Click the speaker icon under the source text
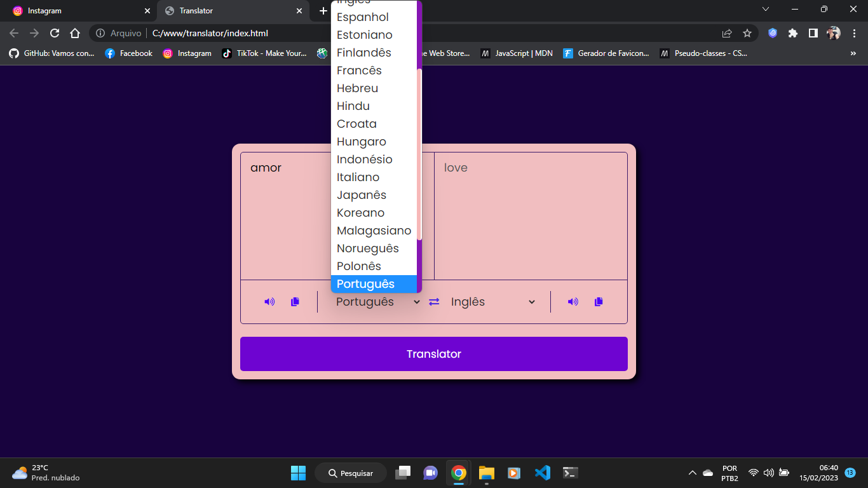The image size is (868, 488). click(x=269, y=302)
